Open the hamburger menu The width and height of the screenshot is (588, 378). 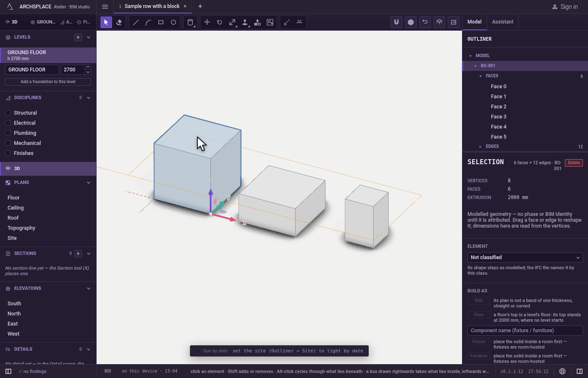(105, 7)
